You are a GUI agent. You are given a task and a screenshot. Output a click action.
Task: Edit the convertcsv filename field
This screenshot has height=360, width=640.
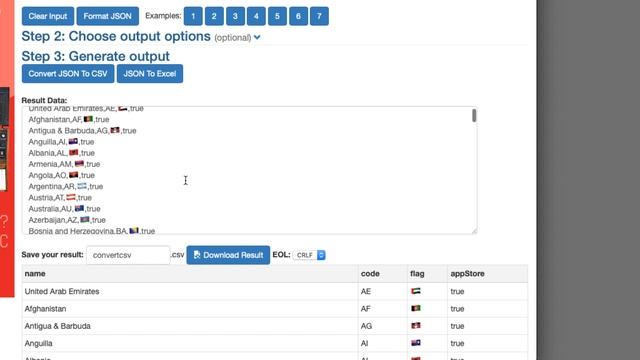(128, 255)
